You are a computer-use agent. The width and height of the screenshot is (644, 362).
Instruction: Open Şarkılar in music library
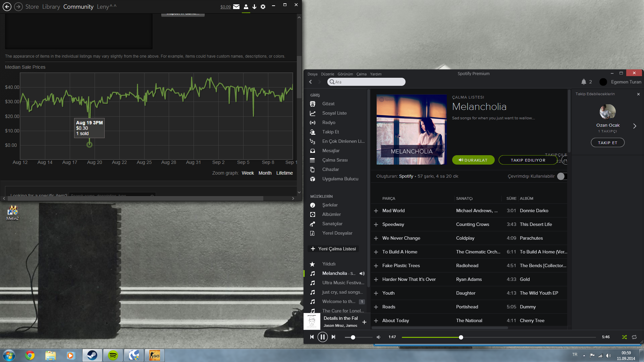pos(330,205)
